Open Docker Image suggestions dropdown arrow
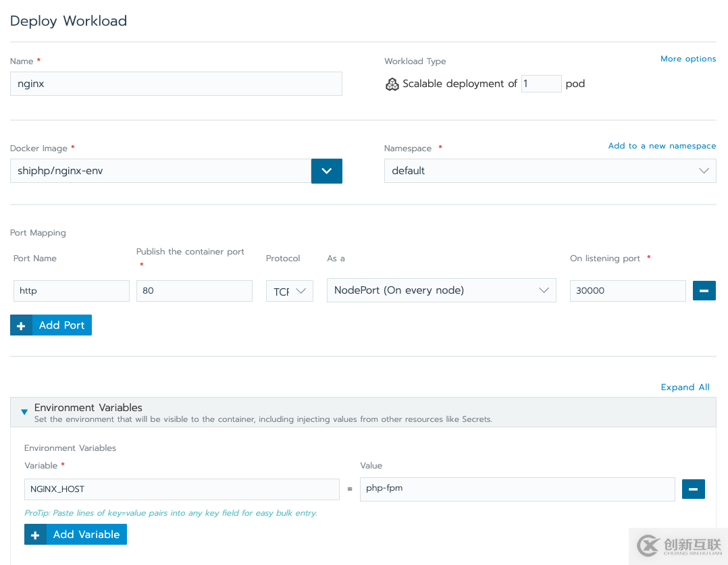728x565 pixels. 326,171
